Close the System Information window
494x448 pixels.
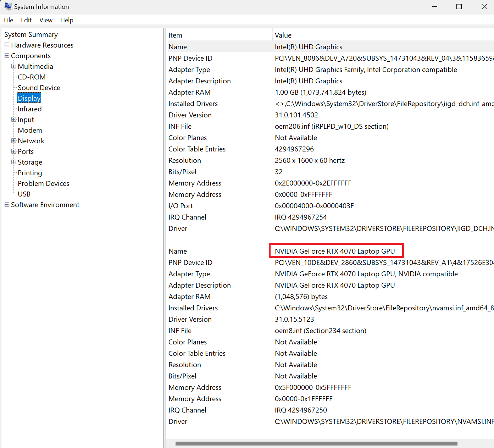[x=484, y=7]
